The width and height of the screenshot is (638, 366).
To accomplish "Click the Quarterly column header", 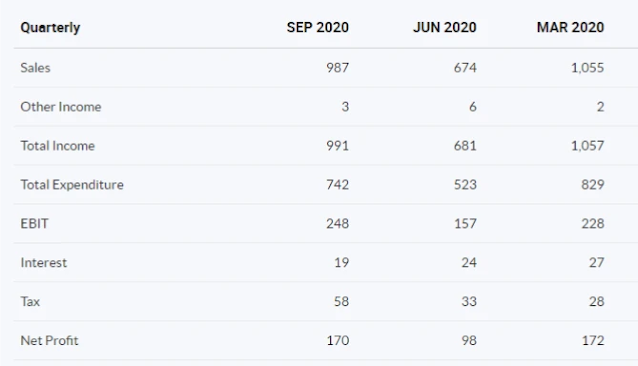I will coord(50,28).
